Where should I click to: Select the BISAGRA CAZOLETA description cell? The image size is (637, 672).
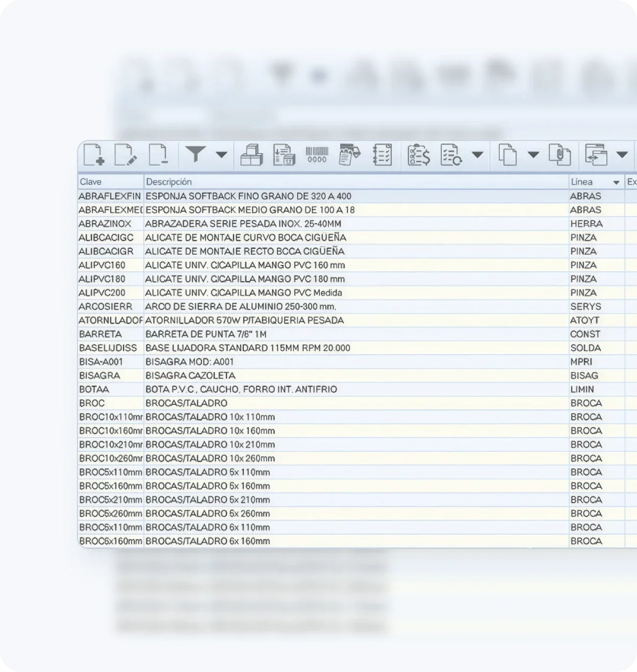pos(190,376)
